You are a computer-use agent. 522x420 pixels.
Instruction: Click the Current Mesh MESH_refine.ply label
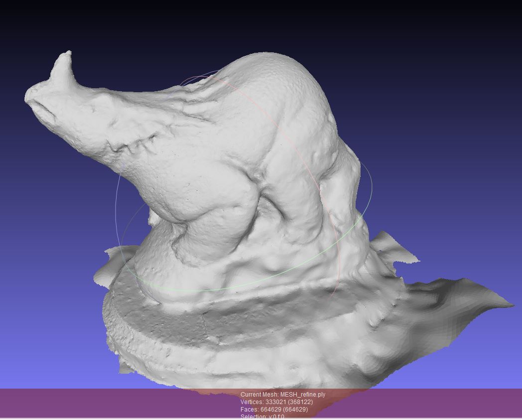coord(282,395)
